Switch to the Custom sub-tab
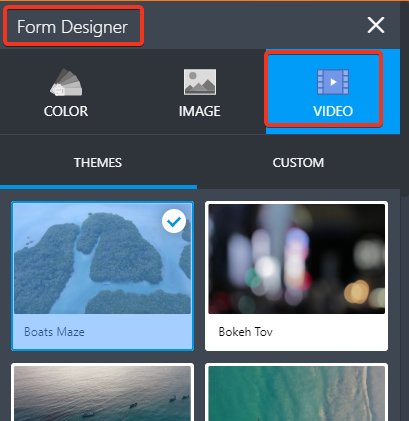This screenshot has height=421, width=409. pos(298,163)
